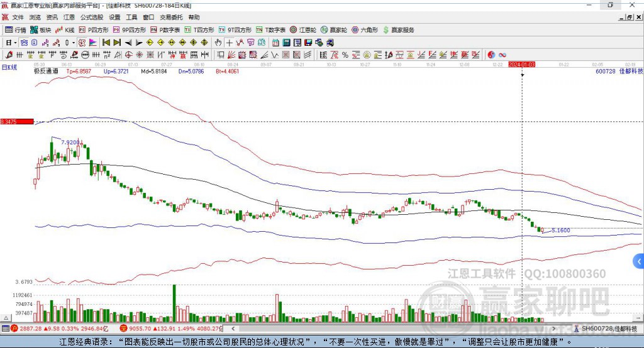Open the 公式选股 menu
The image size is (644, 348).
coord(91,18)
